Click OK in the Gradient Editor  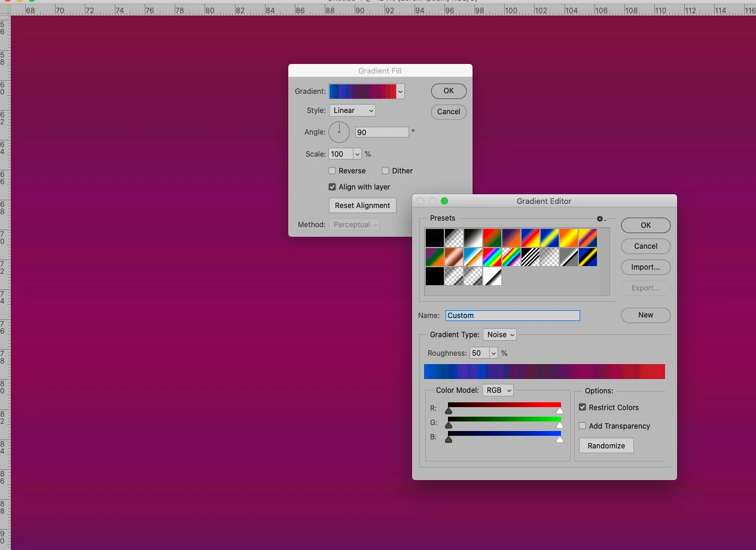[646, 225]
